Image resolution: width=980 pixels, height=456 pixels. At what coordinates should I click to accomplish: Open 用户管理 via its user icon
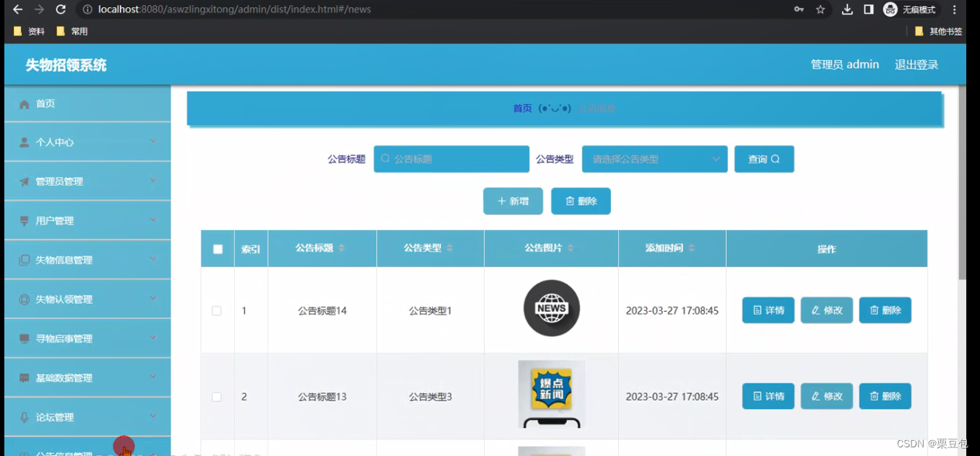(x=25, y=219)
